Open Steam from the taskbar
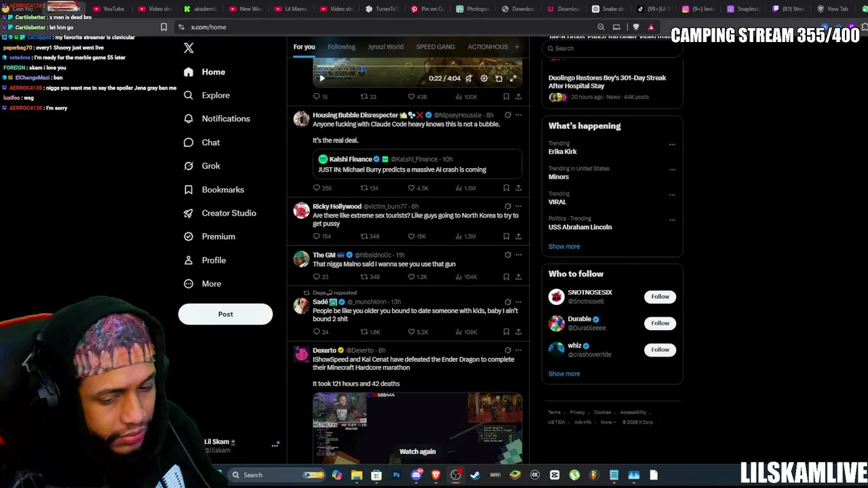Screen dimensions: 868x488 (x=475, y=475)
